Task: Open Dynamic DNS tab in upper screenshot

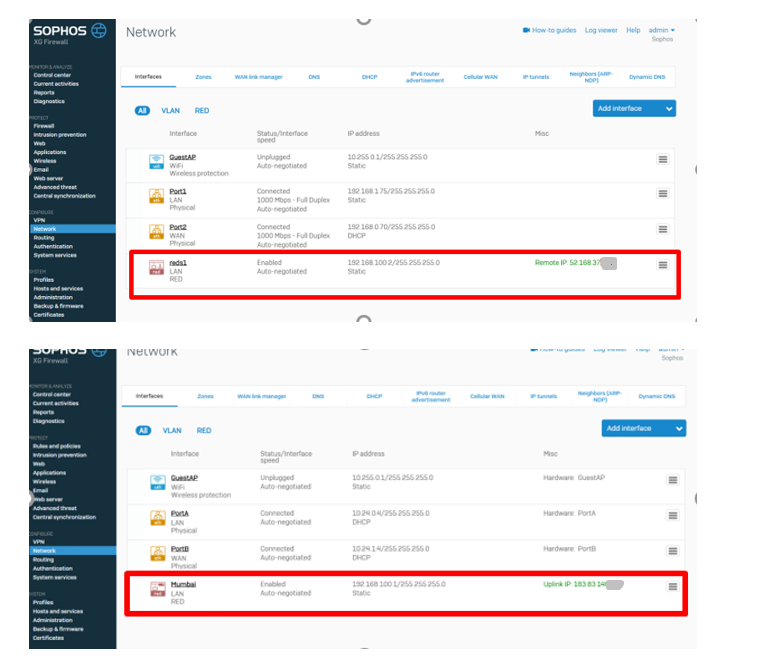Action: [647, 77]
